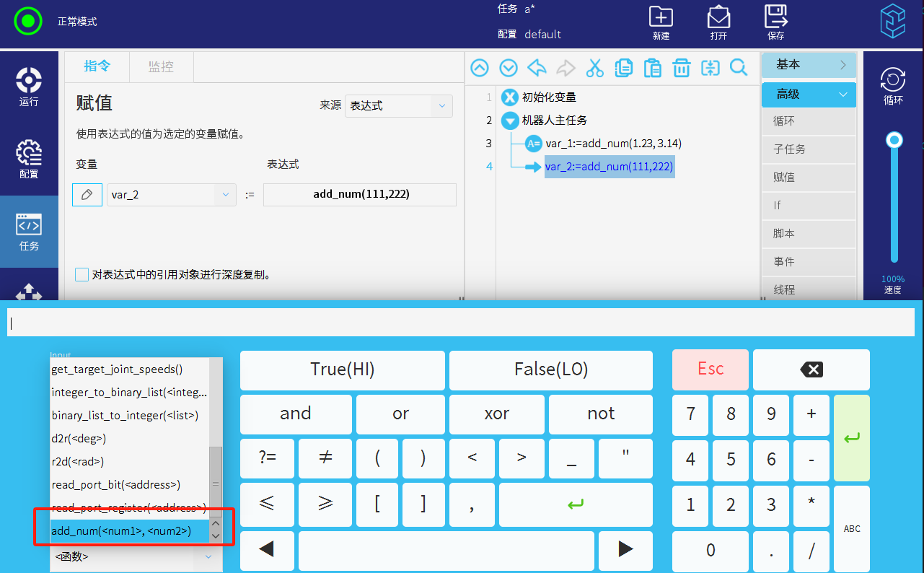Open the Configuration gear in sidebar
This screenshot has height=573, width=924.
tap(29, 159)
